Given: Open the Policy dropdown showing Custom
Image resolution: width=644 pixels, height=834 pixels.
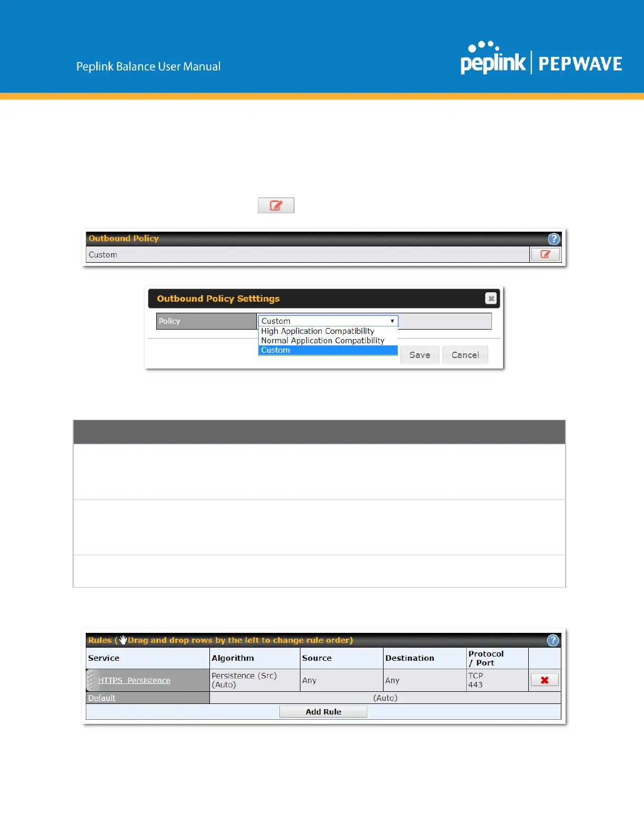Looking at the screenshot, I should coord(328,321).
